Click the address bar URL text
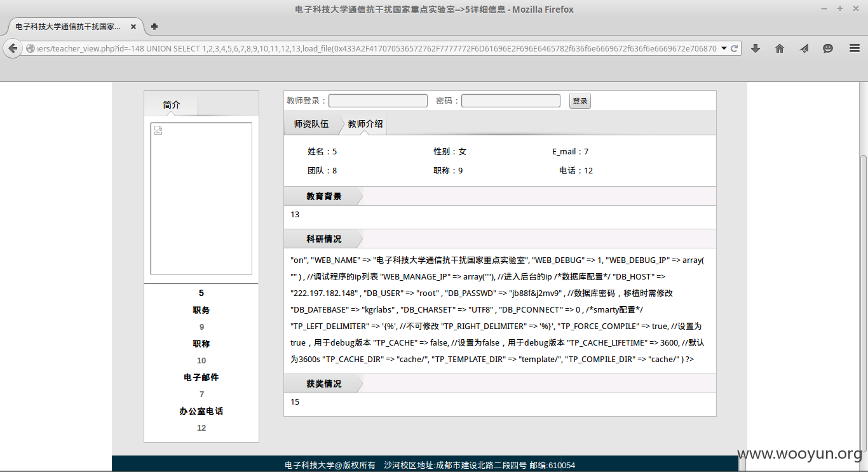 coord(377,48)
